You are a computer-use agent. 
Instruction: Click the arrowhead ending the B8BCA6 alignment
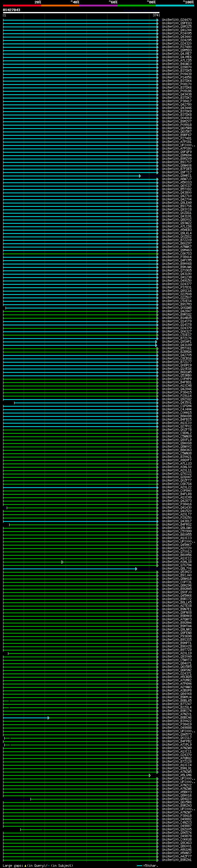(x=49, y=718)
